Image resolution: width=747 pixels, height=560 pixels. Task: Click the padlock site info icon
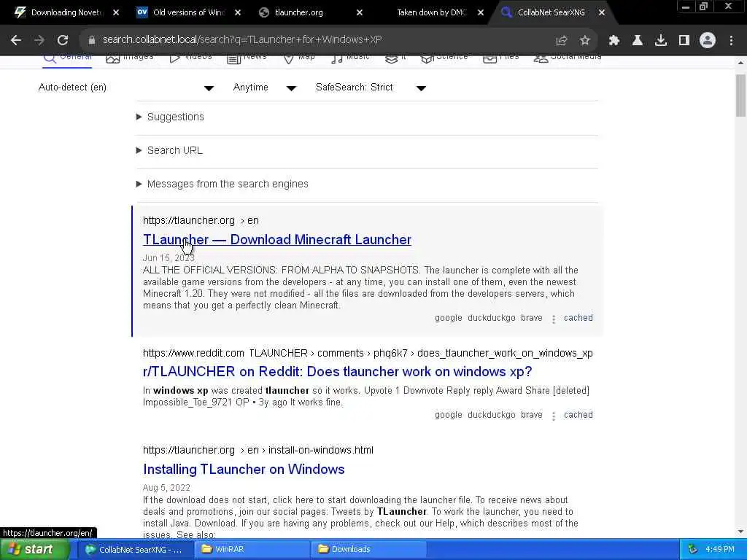point(92,40)
